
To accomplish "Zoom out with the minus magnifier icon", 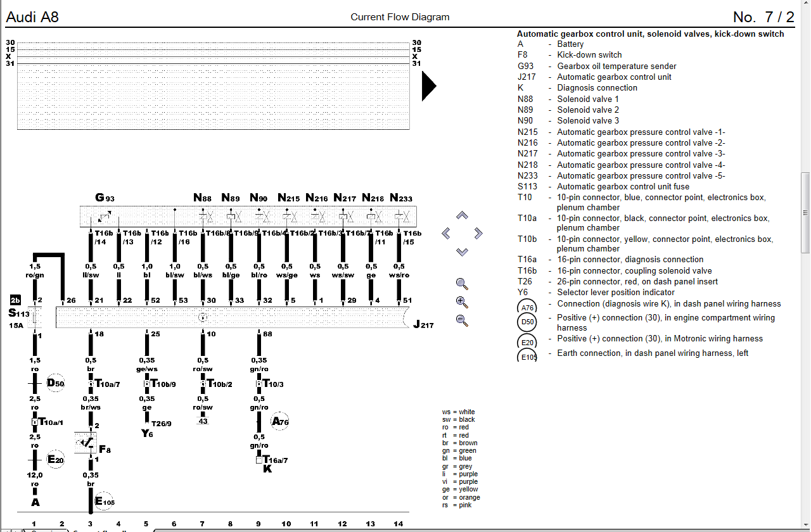I will coord(462,320).
